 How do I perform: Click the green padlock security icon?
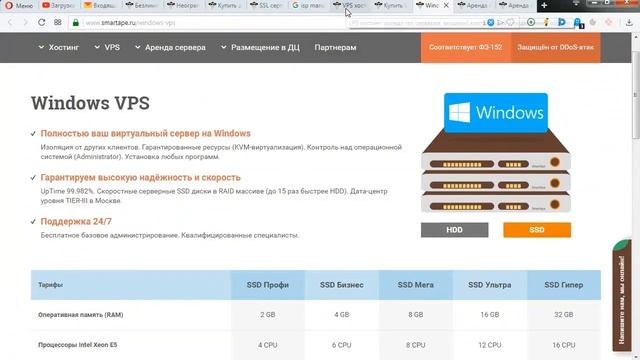(x=76, y=23)
